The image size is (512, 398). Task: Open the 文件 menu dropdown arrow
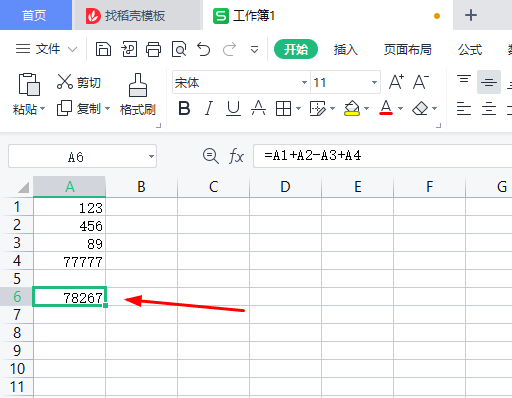pyautogui.click(x=72, y=50)
